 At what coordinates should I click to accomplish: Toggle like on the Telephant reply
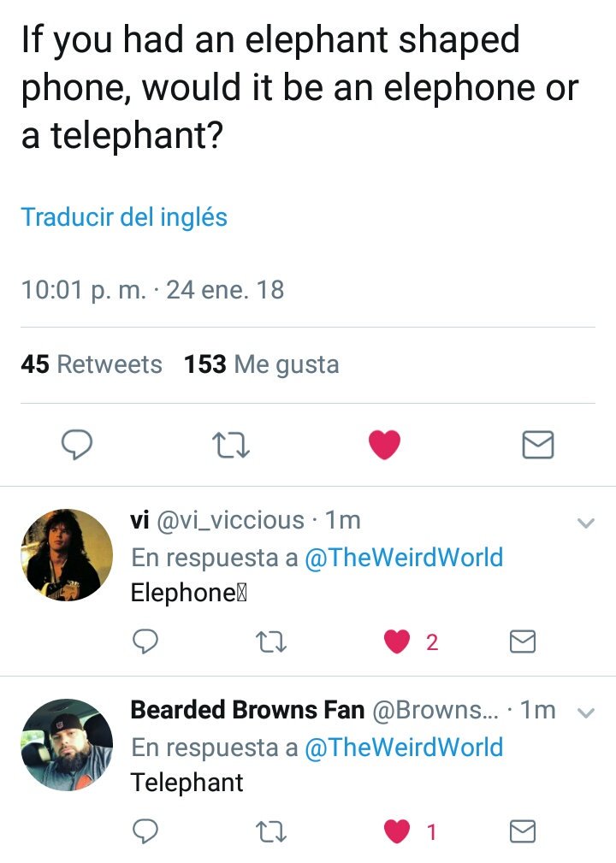pos(397,831)
